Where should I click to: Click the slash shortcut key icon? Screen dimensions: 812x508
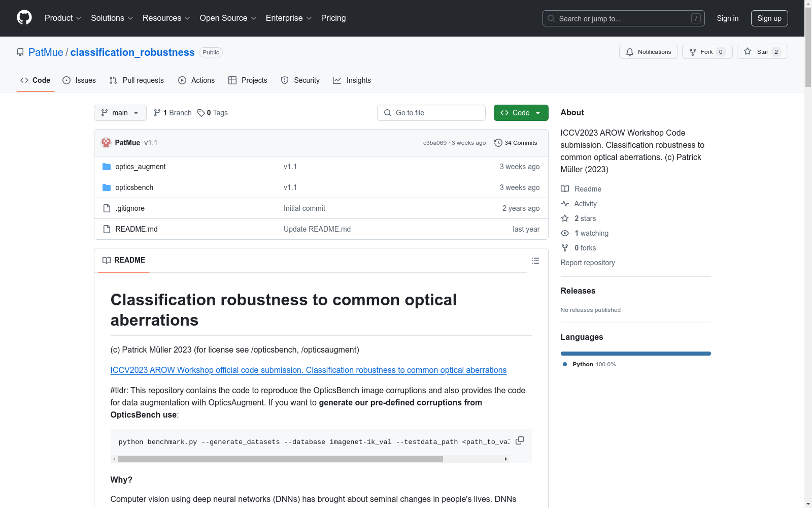pos(696,18)
